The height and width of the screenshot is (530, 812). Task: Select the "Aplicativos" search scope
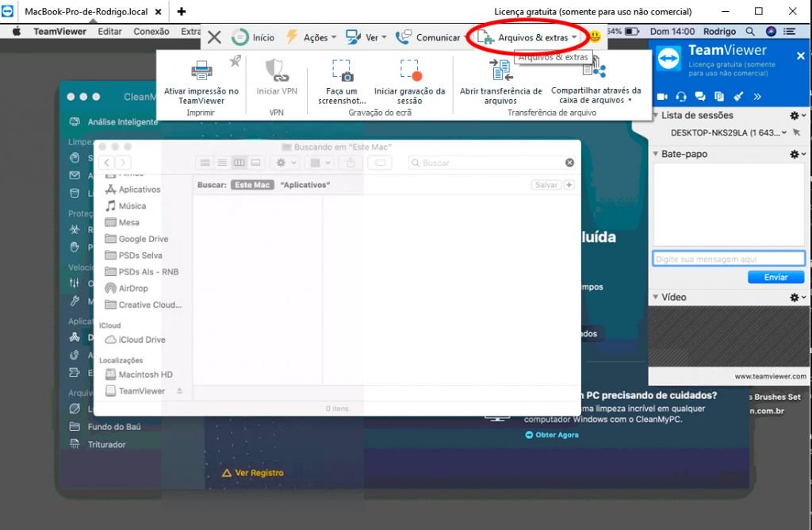pos(305,185)
